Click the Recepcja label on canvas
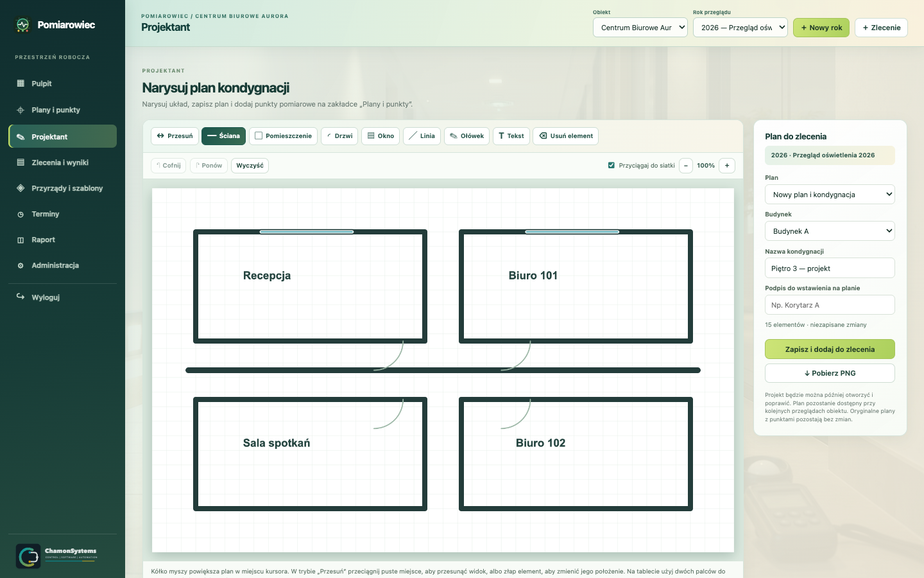 pos(267,276)
